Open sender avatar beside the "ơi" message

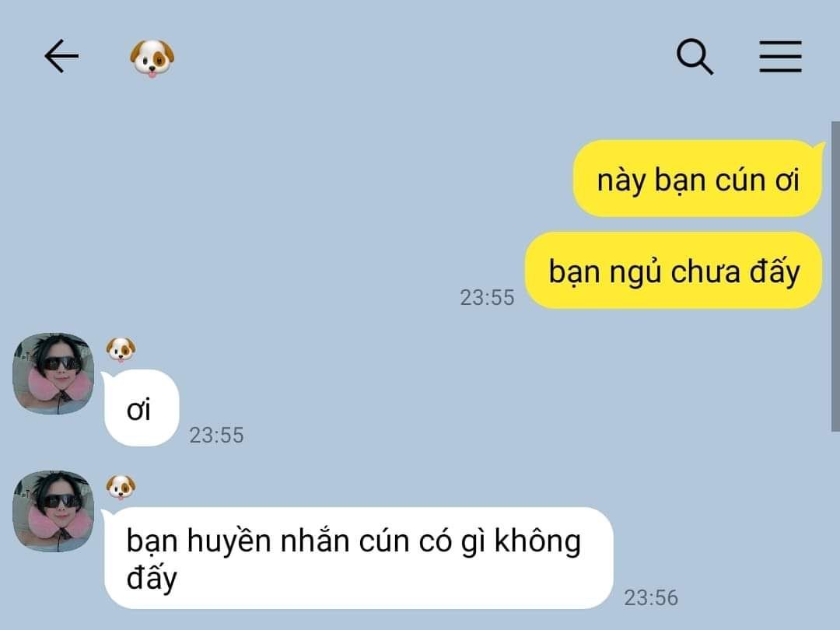pos(54,373)
